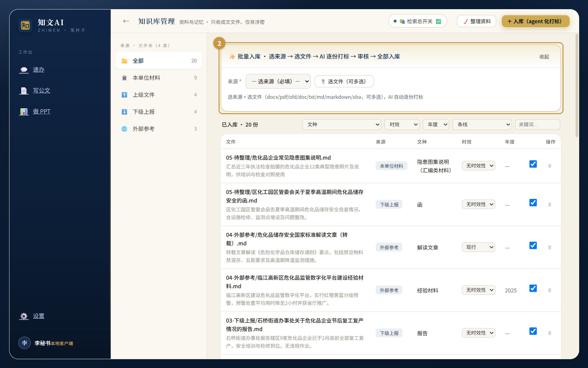588x368 pixels.
Task: Click the 文件 column header
Action: point(231,142)
